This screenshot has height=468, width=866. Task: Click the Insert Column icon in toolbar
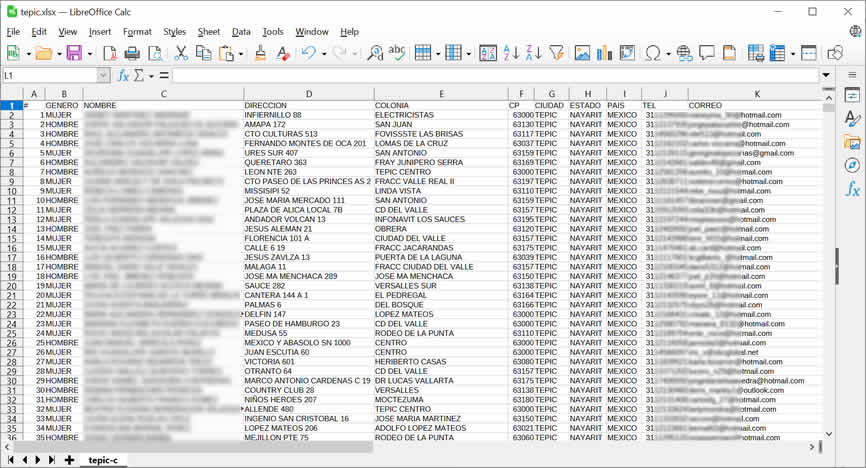pos(453,53)
